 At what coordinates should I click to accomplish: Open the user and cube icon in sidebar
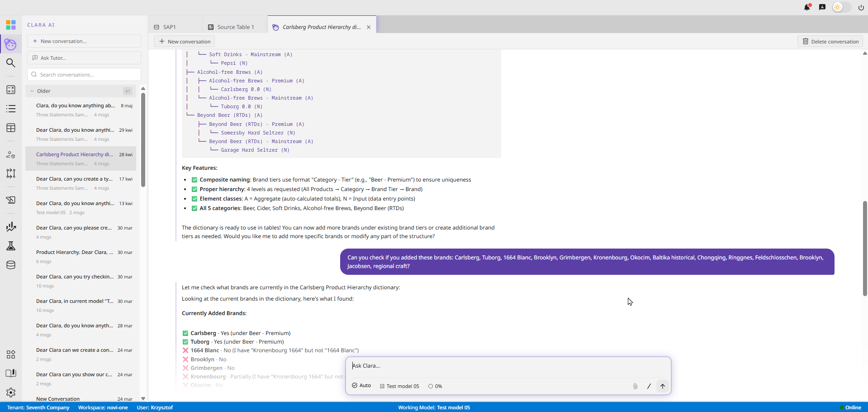coord(11,154)
